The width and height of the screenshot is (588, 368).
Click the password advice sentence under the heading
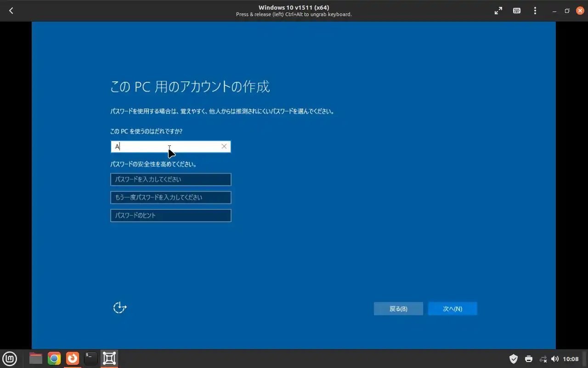click(222, 111)
